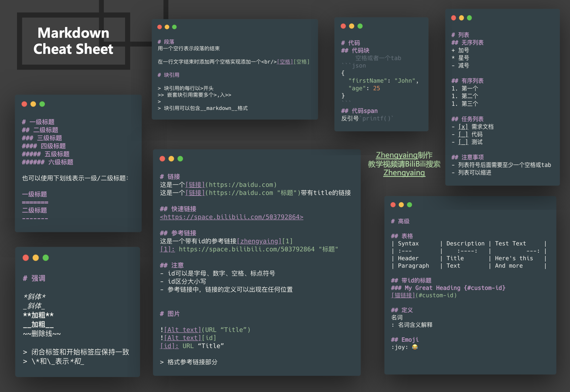570x392 pixels.
Task: Click the yellow dot in the 高级 card
Action: [401, 205]
